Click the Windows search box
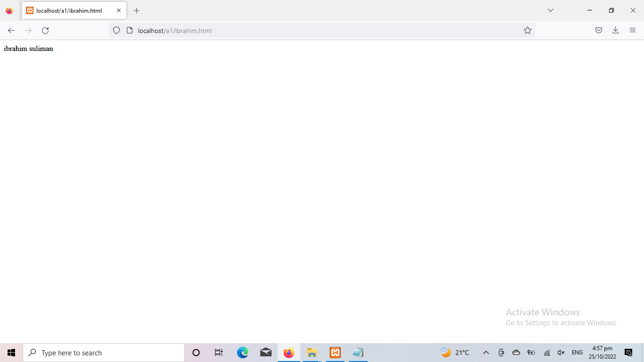644x362 pixels. pos(104,353)
